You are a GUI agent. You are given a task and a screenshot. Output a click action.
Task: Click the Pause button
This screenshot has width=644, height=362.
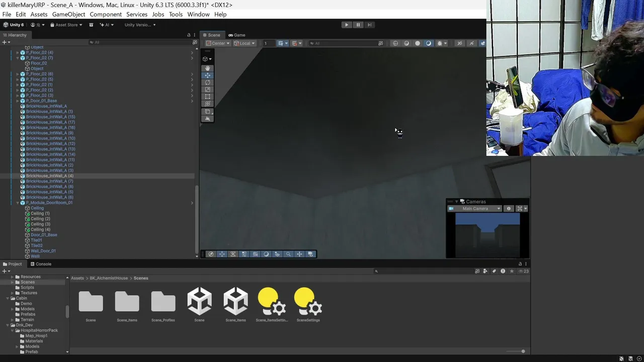point(358,25)
